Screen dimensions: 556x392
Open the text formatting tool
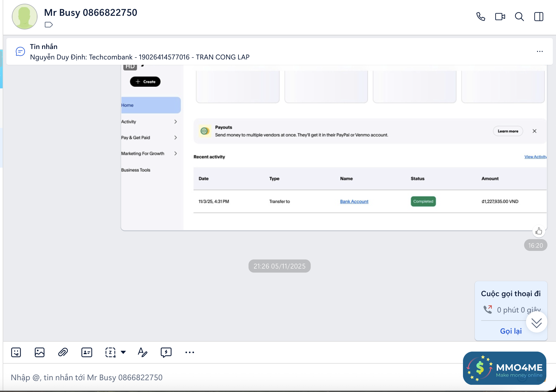tap(142, 352)
